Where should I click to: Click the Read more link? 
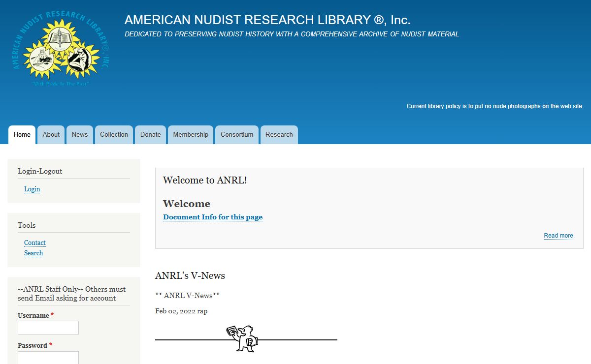pyautogui.click(x=558, y=236)
